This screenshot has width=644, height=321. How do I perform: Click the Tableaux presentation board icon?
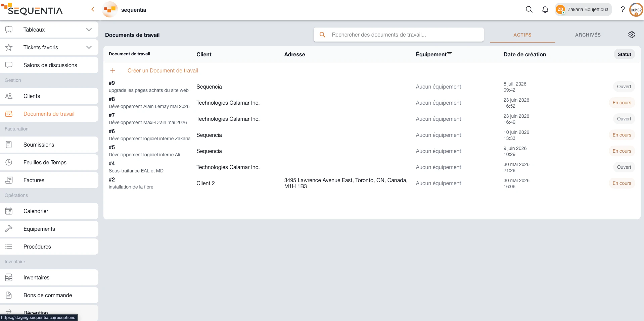(x=9, y=30)
